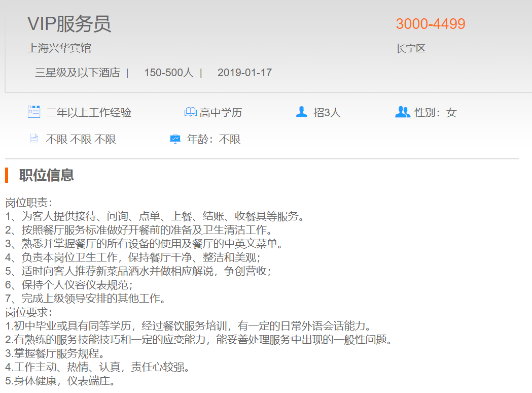Click the posting date 2019-01-17
The height and width of the screenshot is (393, 532).
pyautogui.click(x=245, y=73)
